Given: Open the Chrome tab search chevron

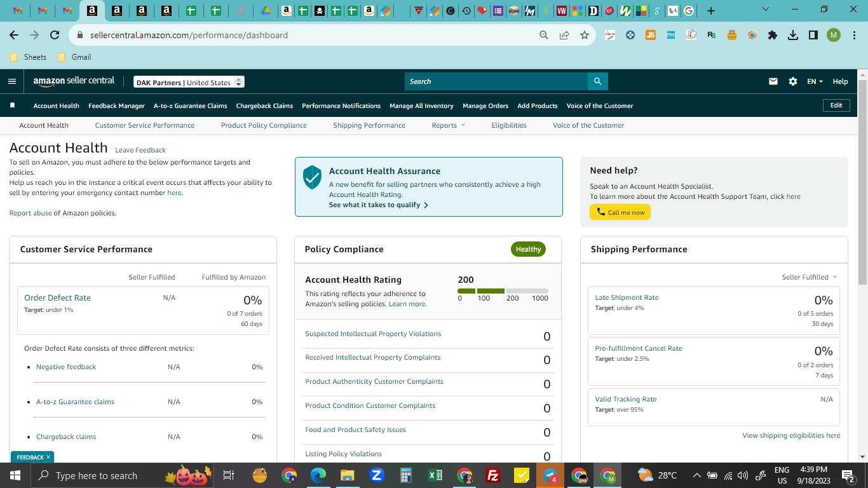Looking at the screenshot, I should click(x=765, y=10).
